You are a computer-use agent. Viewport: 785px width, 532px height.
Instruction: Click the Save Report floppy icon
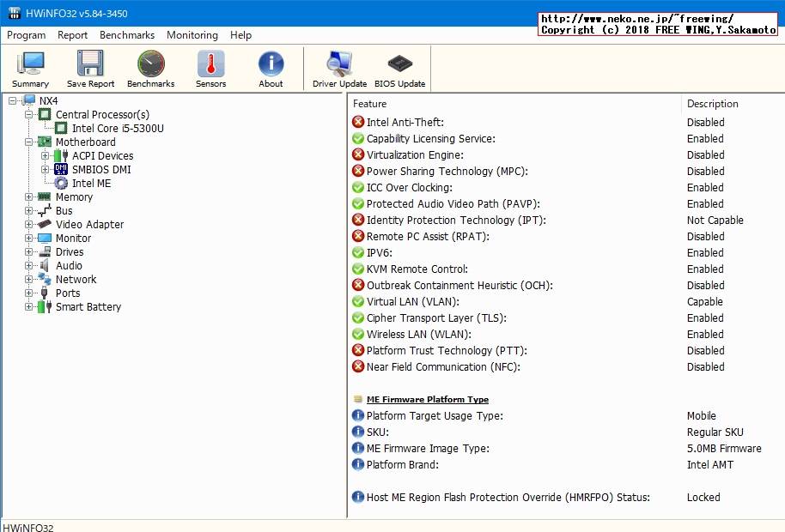click(x=90, y=69)
